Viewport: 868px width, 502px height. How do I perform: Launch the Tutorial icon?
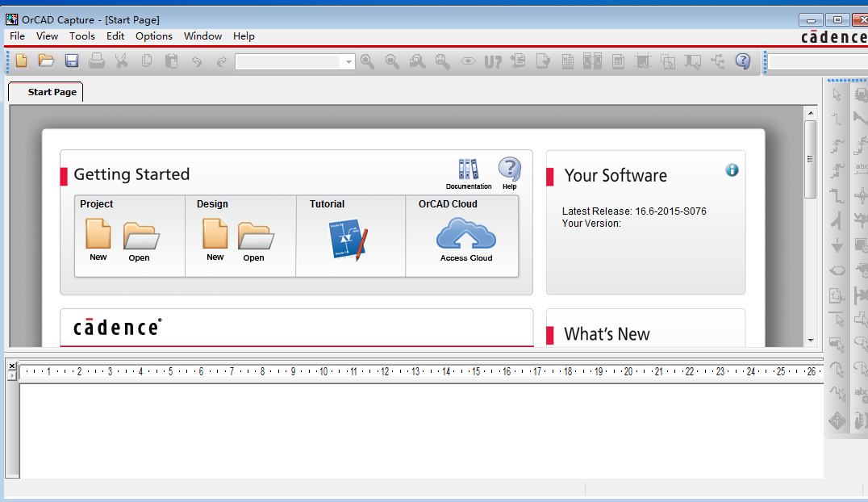[348, 240]
